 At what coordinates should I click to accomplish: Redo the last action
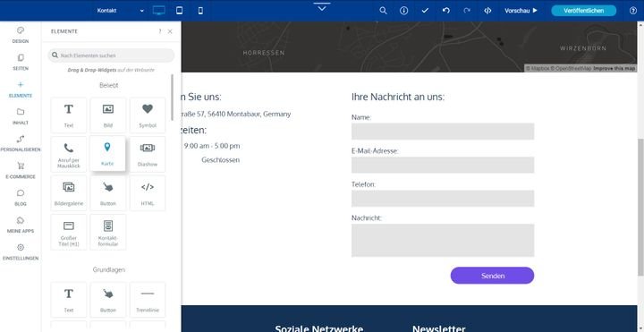click(x=467, y=11)
